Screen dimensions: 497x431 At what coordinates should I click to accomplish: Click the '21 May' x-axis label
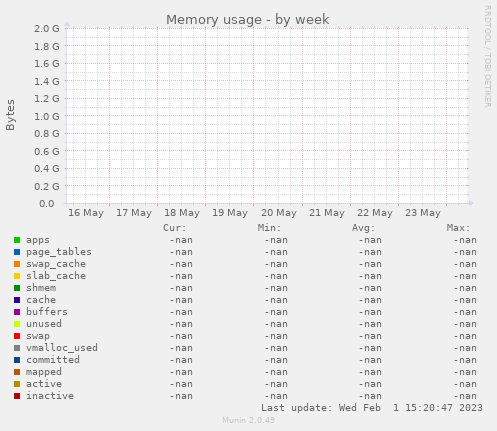(327, 213)
